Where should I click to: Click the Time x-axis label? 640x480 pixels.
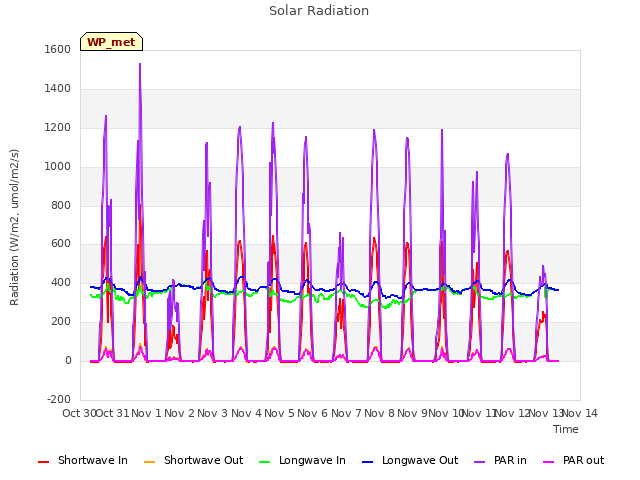(566, 429)
